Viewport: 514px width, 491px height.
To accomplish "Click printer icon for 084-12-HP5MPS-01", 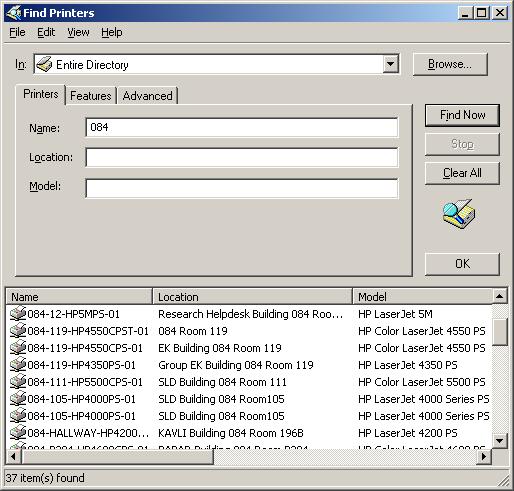I will pyautogui.click(x=18, y=313).
